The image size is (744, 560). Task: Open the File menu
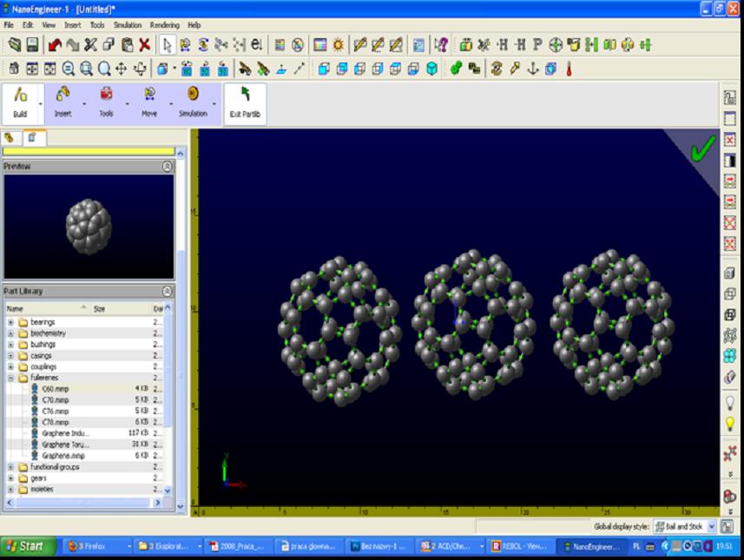pos(9,24)
